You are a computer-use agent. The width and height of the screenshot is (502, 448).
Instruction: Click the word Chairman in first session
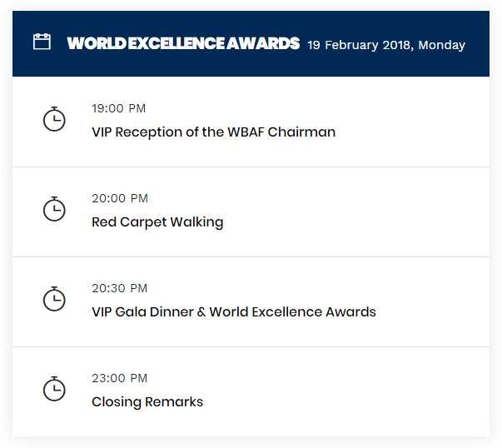tap(301, 132)
